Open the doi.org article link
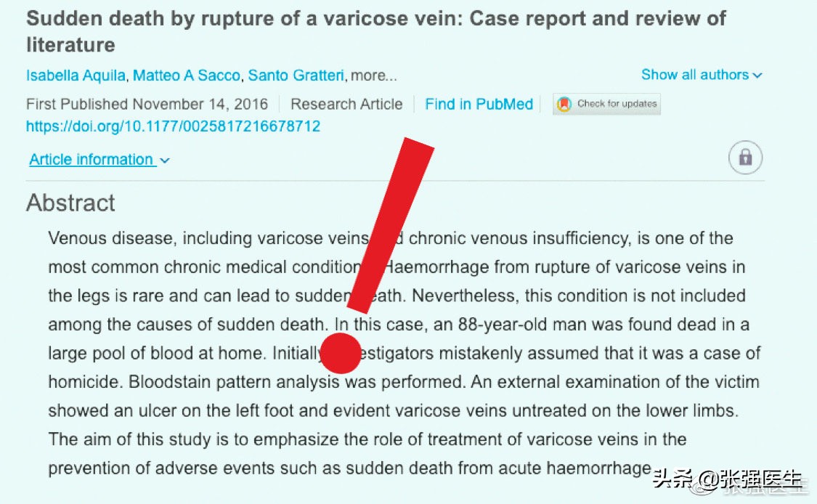The image size is (817, 504). coord(173,126)
